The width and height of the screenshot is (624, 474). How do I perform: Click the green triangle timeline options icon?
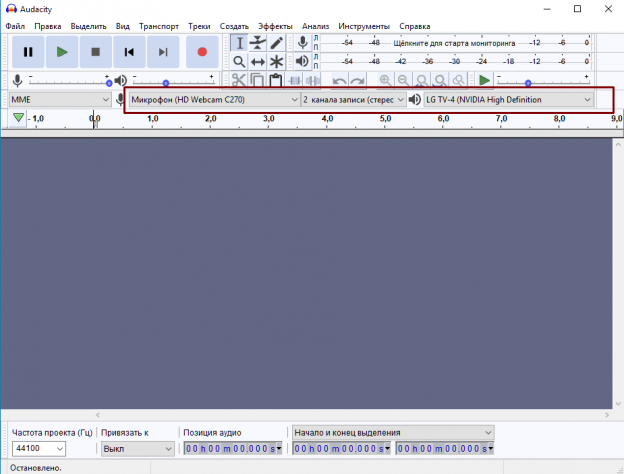[18, 118]
